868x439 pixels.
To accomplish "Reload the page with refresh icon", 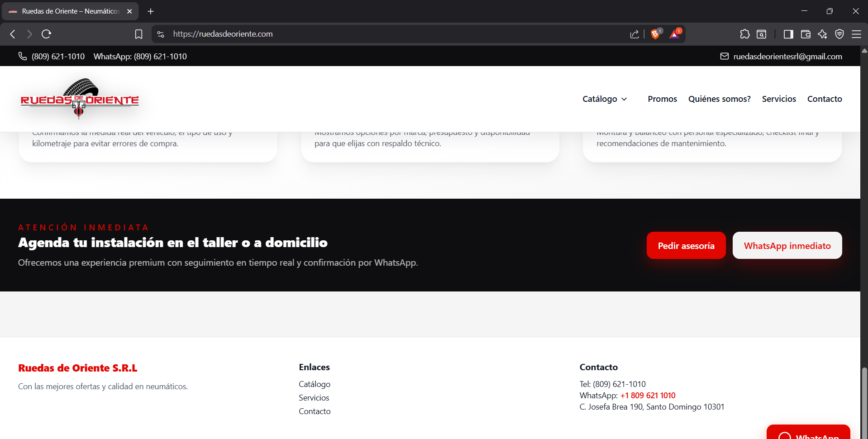I will 46,34.
